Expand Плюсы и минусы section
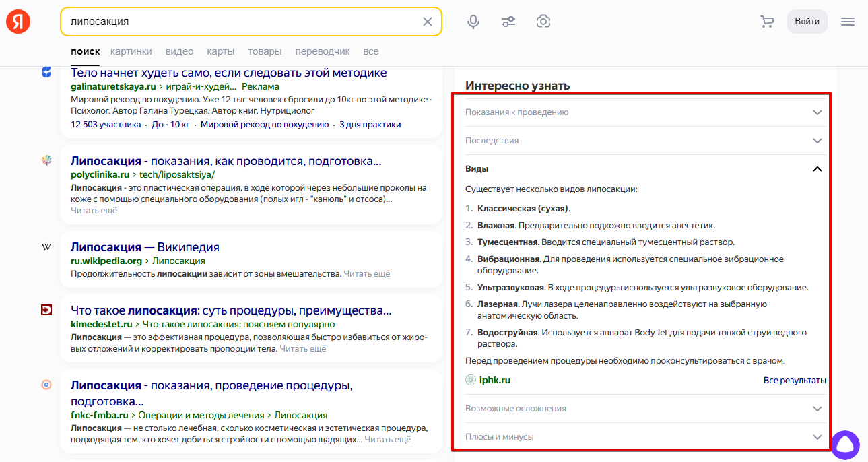 pyautogui.click(x=644, y=437)
